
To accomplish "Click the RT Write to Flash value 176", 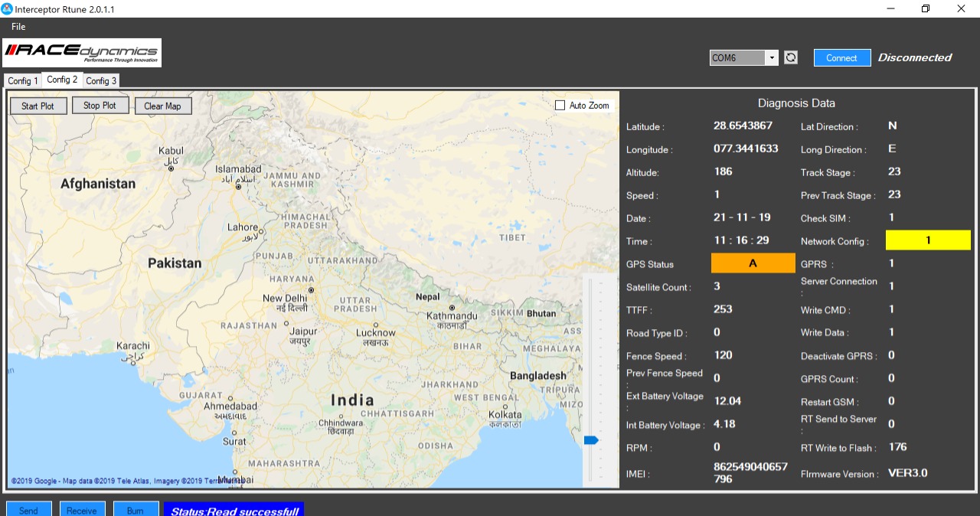I will point(897,447).
